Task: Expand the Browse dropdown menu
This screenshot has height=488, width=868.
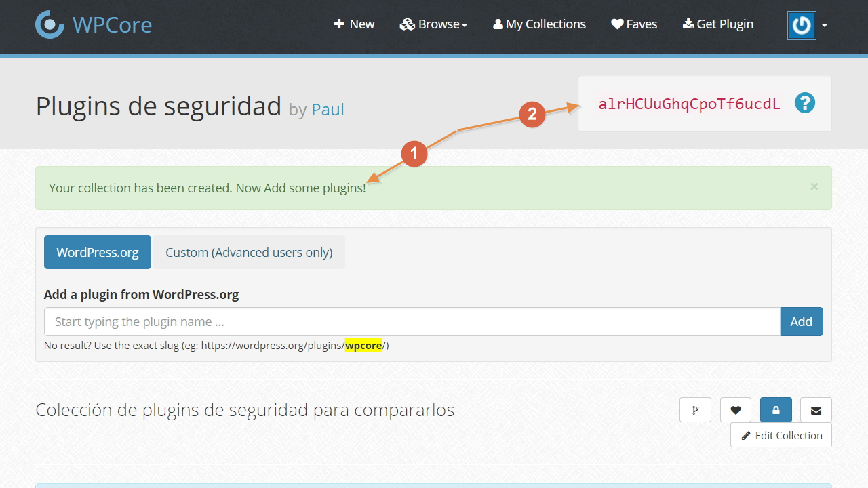Action: point(434,24)
